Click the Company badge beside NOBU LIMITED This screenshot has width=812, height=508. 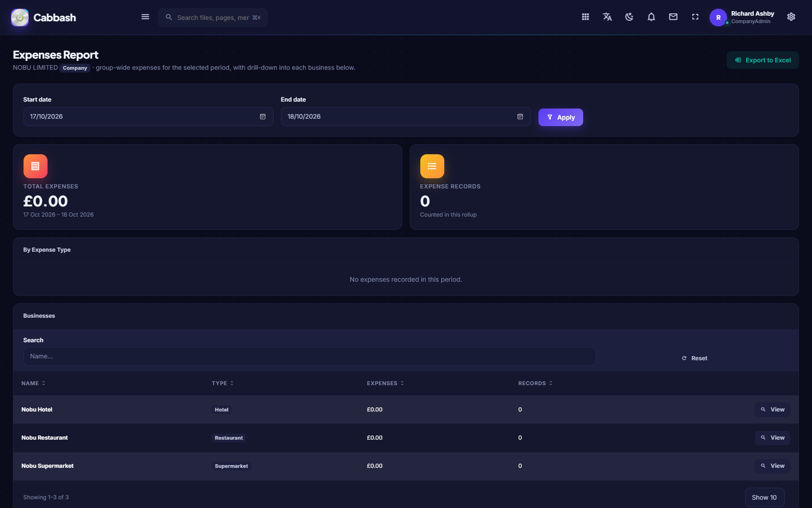tap(75, 68)
